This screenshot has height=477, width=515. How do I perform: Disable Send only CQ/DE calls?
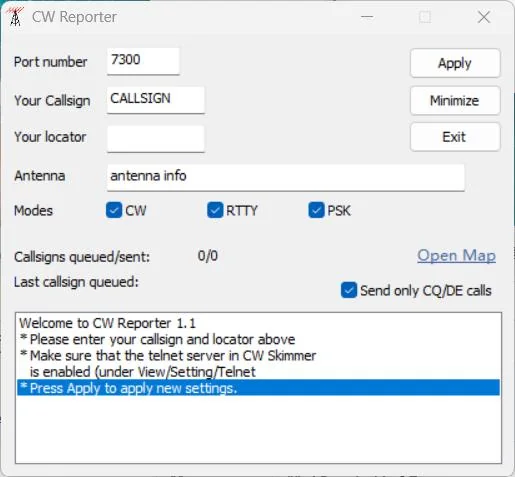349,290
